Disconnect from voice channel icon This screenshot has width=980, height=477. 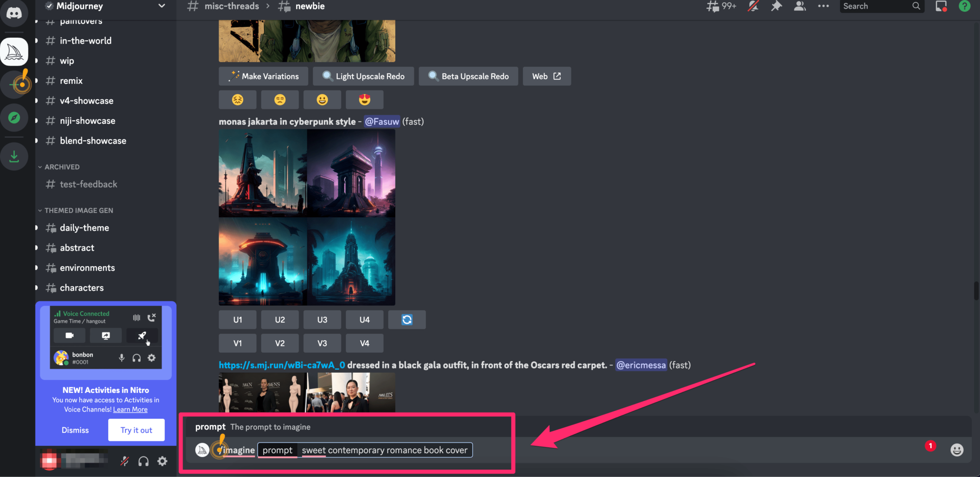coord(152,317)
